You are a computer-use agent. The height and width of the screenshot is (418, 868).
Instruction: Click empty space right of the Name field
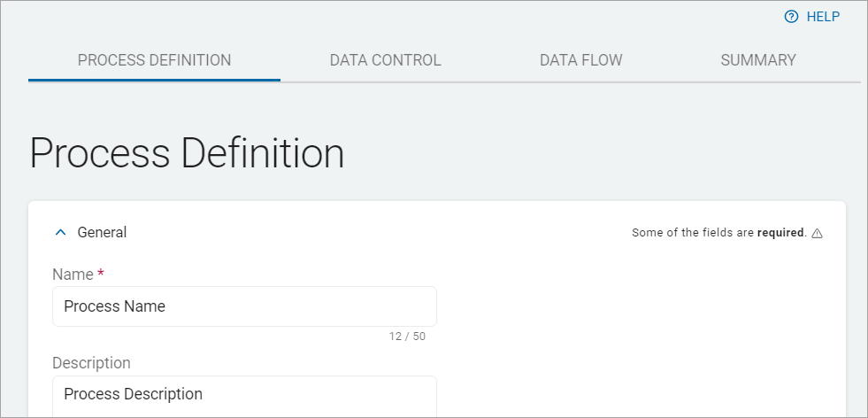pyautogui.click(x=637, y=306)
